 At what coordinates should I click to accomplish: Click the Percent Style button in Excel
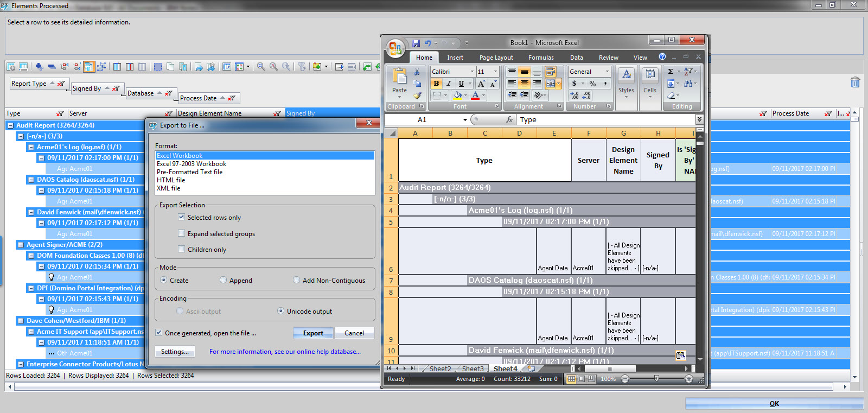click(593, 84)
